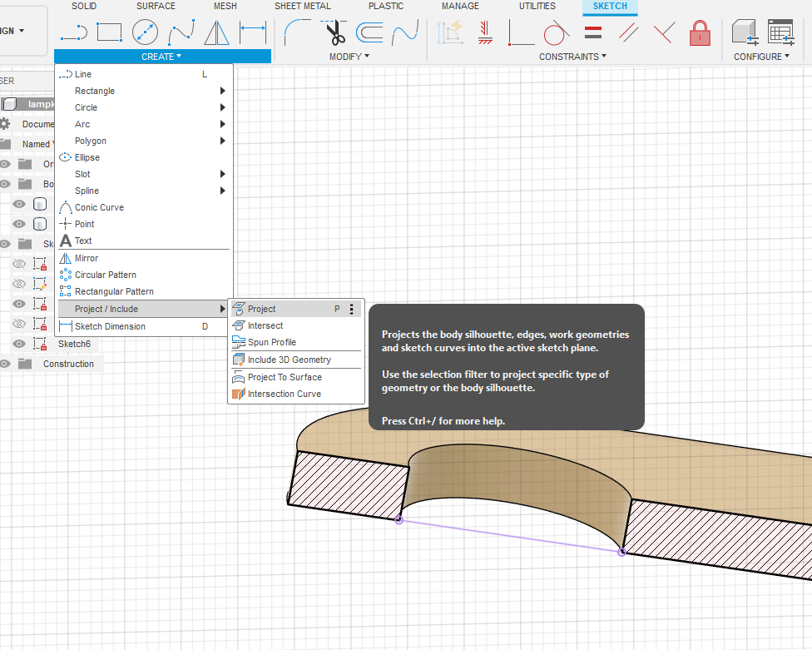Viewport: 812px width, 650px height.
Task: Activate the Fillet tool in Modify
Action: point(299,33)
